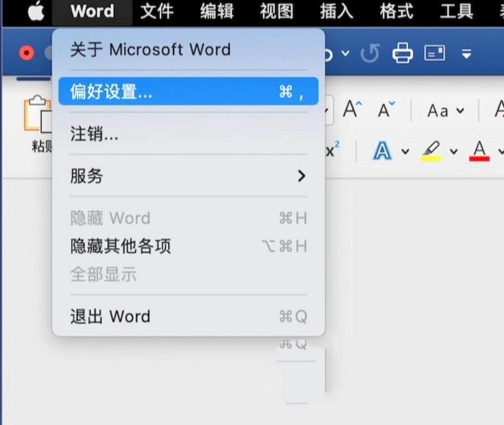This screenshot has height=425, width=504.
Task: Click the redo arrow icon
Action: tap(370, 53)
